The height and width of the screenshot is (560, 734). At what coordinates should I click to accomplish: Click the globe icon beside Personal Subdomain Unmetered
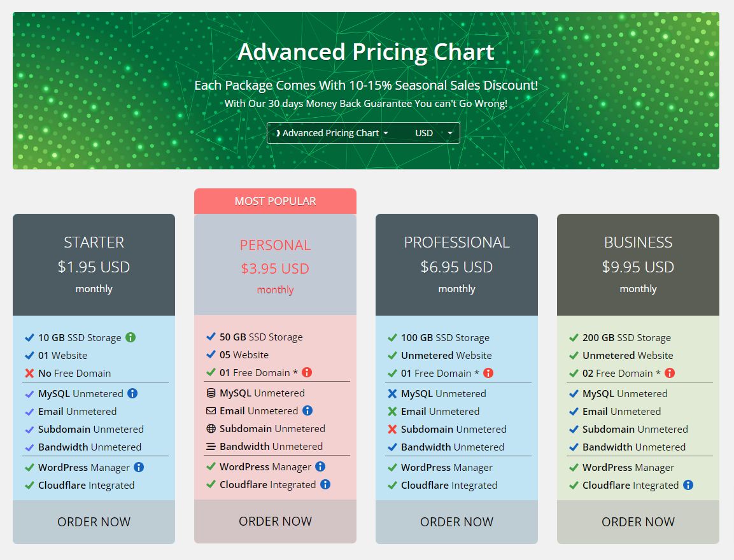tap(211, 428)
